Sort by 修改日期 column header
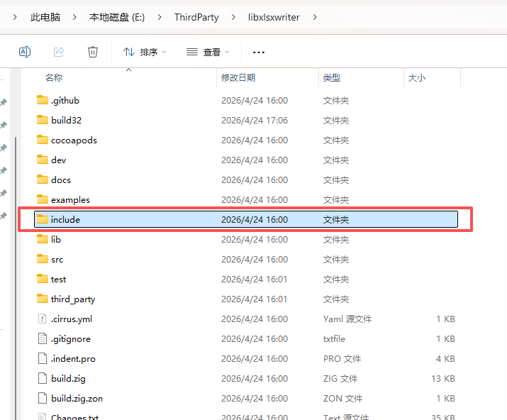This screenshot has width=507, height=420. click(238, 77)
